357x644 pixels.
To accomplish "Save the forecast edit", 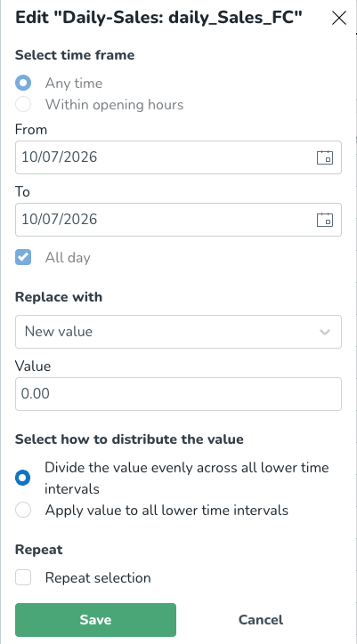I will tap(95, 620).
